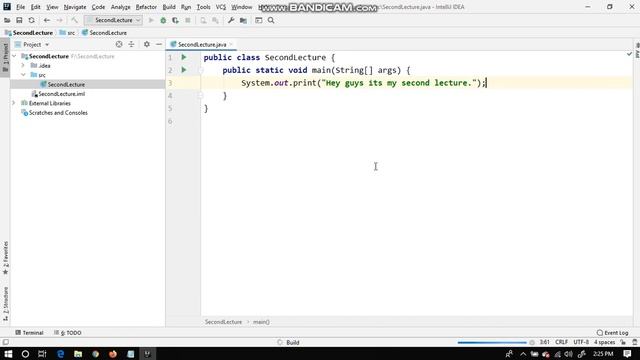Open the Build menu
This screenshot has width=640, height=360.
[x=169, y=7]
